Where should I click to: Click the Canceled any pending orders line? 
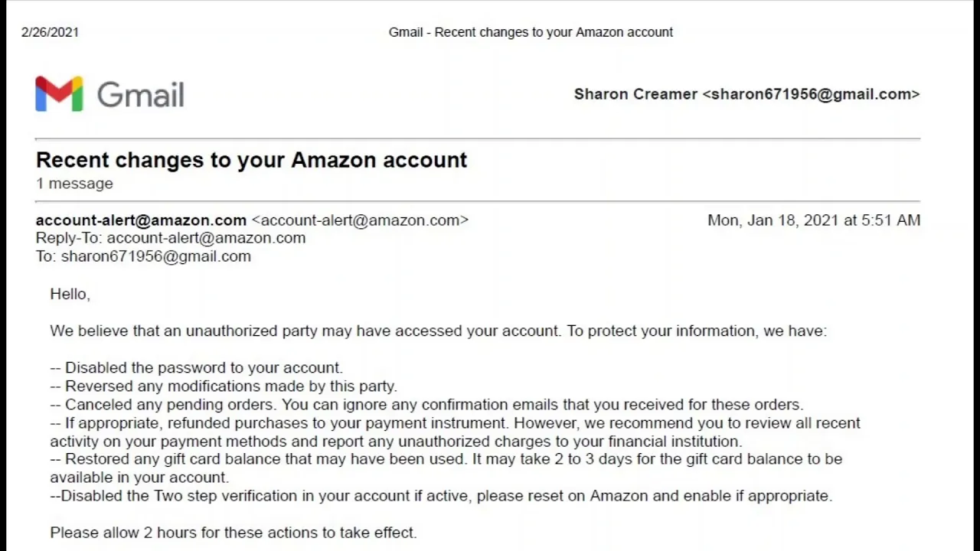(x=426, y=405)
